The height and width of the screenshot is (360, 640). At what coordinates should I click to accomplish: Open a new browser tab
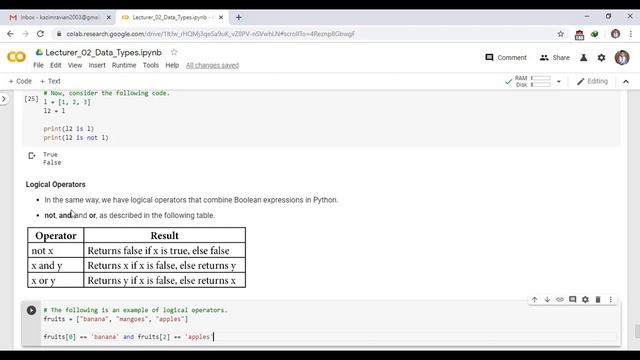pos(239,18)
